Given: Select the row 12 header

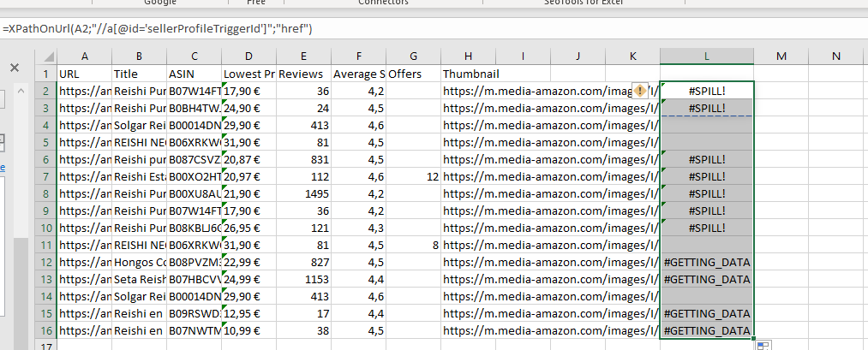Looking at the screenshot, I should [x=46, y=262].
